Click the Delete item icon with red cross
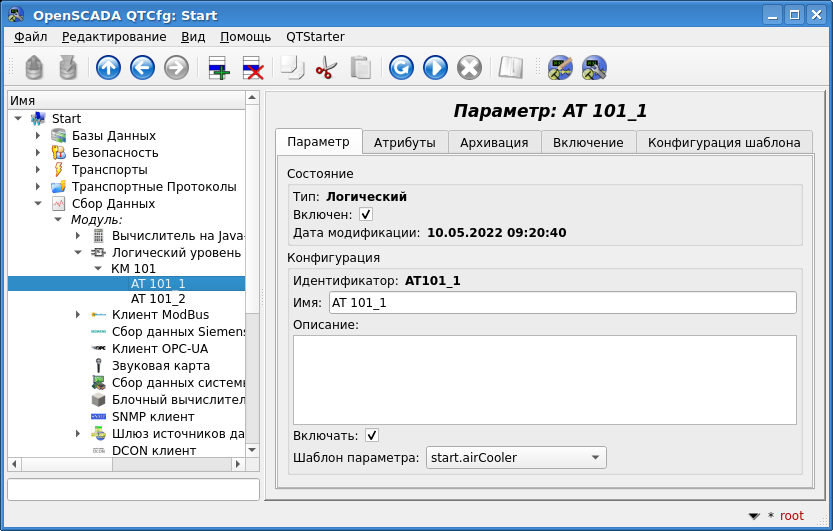 point(252,68)
